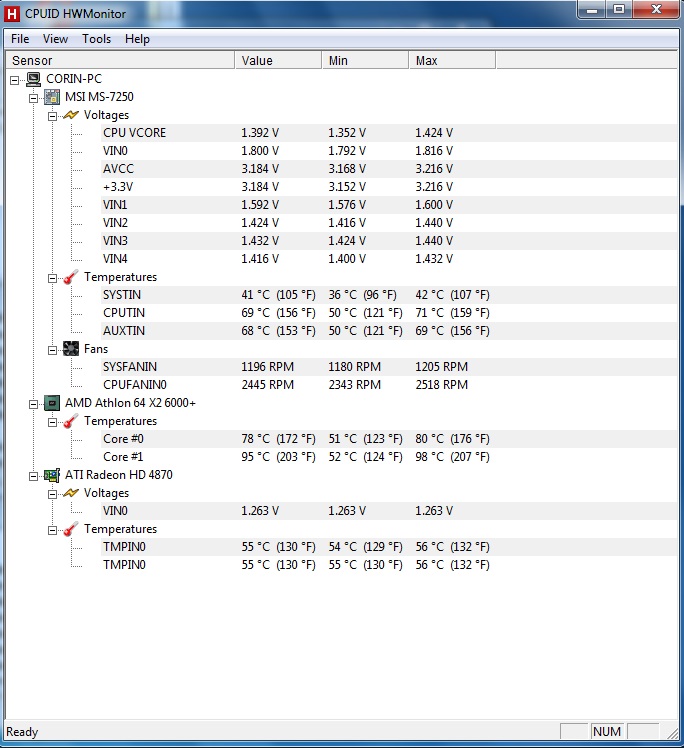Viewport: 684px width, 748px height.
Task: Open the Help menu
Action: coord(137,39)
